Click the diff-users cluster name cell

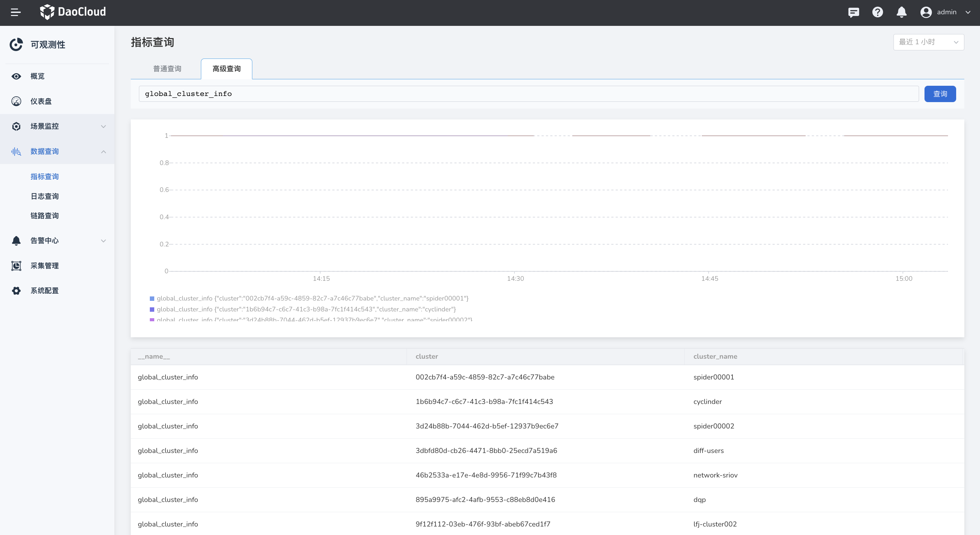coord(708,451)
